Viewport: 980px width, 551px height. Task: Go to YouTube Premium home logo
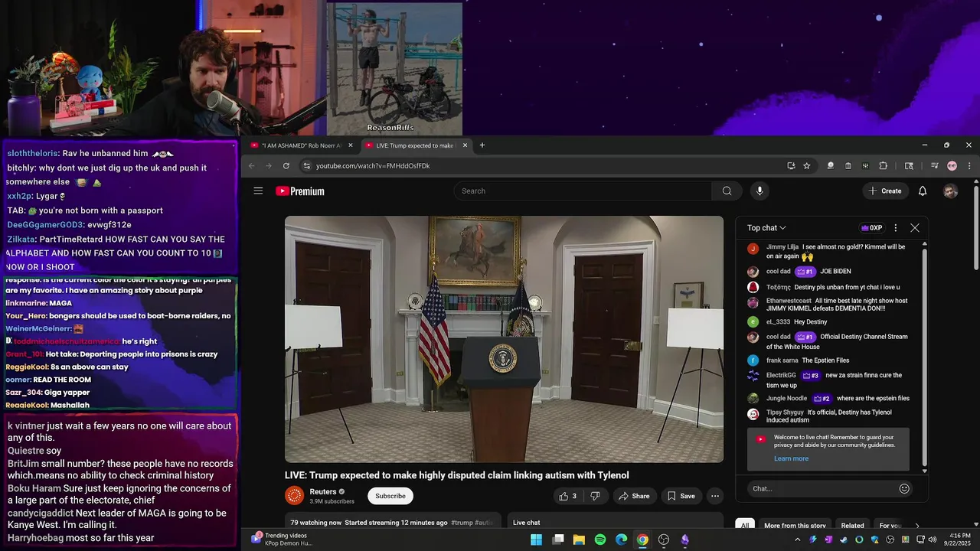300,191
